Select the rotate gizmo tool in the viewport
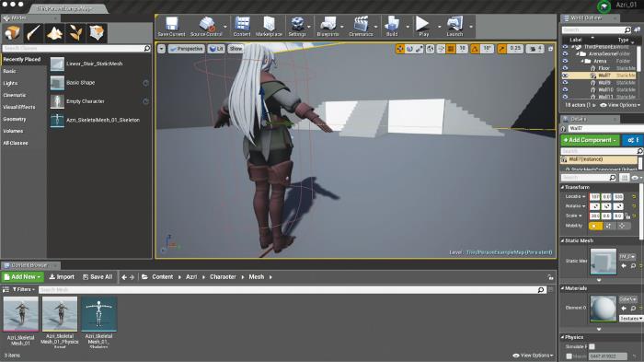The image size is (644, 362). (409, 49)
